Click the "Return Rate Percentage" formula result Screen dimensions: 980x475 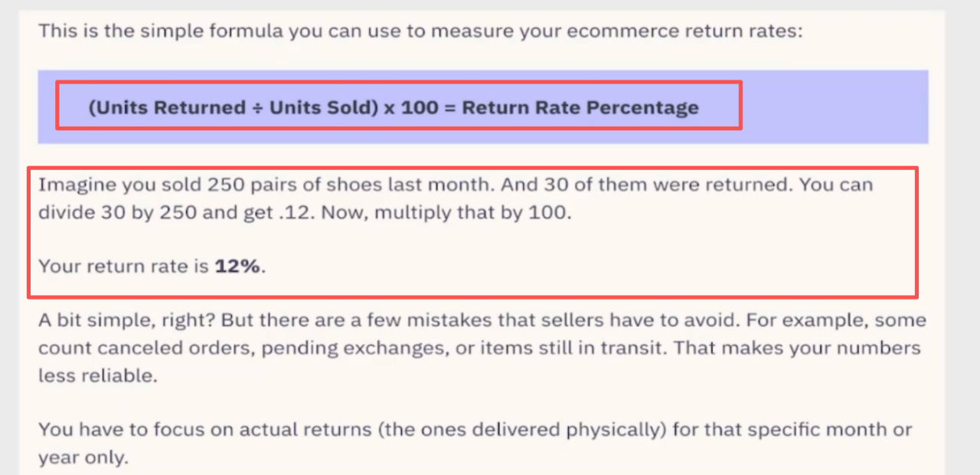click(580, 107)
